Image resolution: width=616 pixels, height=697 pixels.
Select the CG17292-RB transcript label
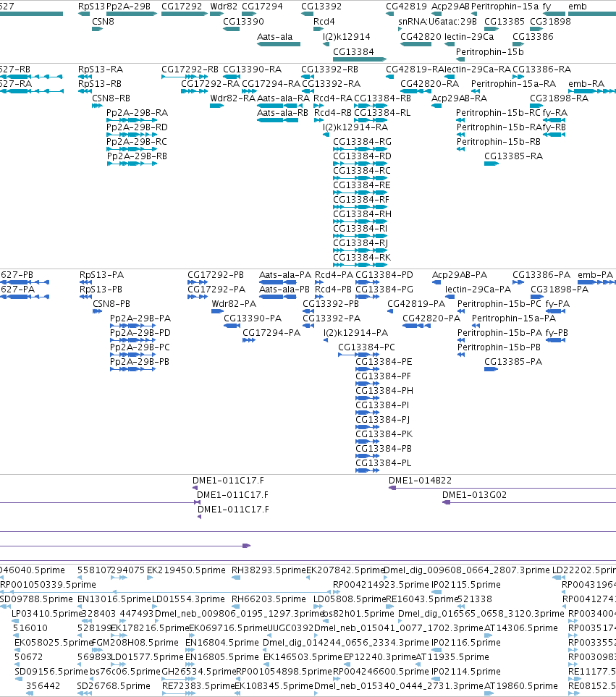tap(190, 69)
